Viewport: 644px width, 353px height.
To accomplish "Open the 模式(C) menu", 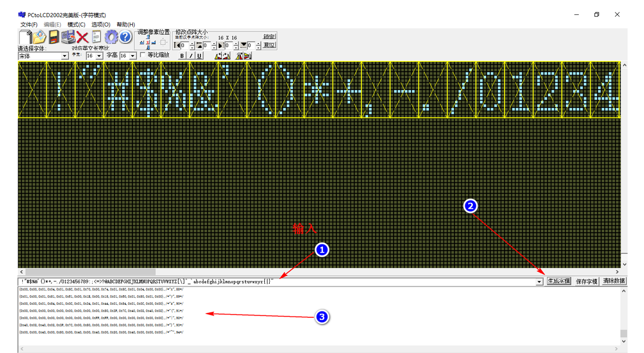I will point(76,24).
